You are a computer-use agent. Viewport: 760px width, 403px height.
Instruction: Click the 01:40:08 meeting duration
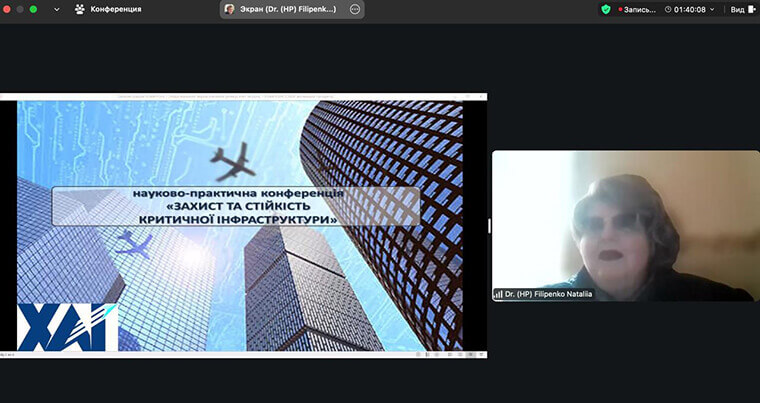[692, 9]
